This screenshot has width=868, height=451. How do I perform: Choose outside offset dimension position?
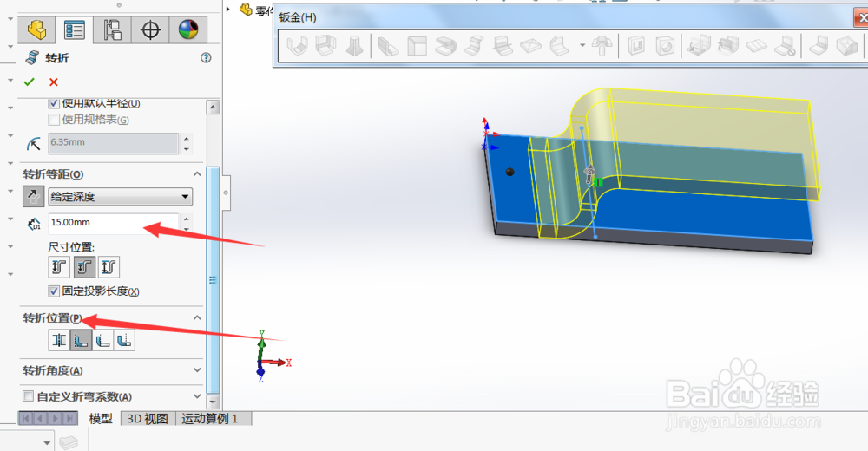pos(59,267)
